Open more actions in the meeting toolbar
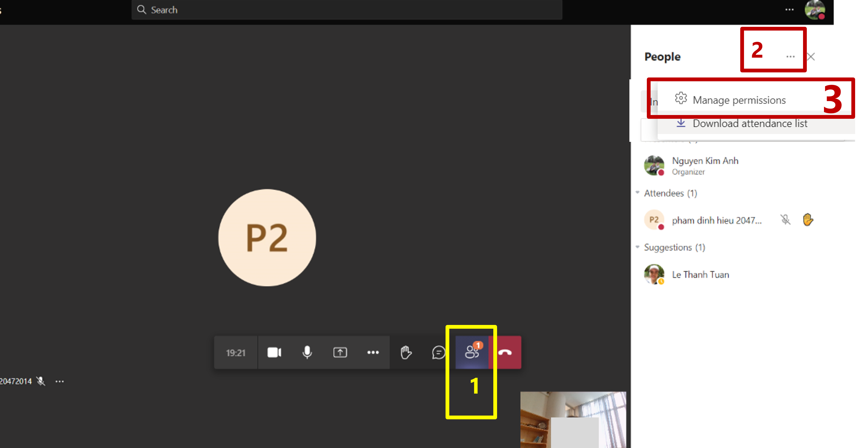 [373, 352]
